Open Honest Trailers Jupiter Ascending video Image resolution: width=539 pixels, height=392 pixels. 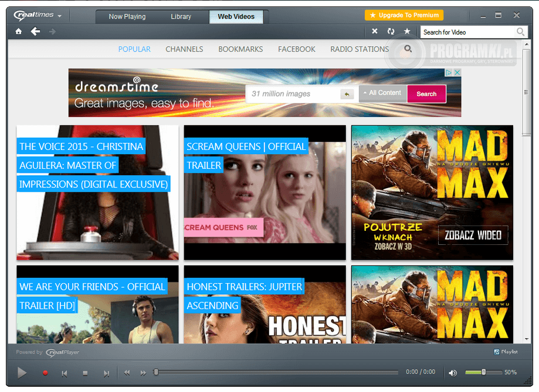click(265, 304)
